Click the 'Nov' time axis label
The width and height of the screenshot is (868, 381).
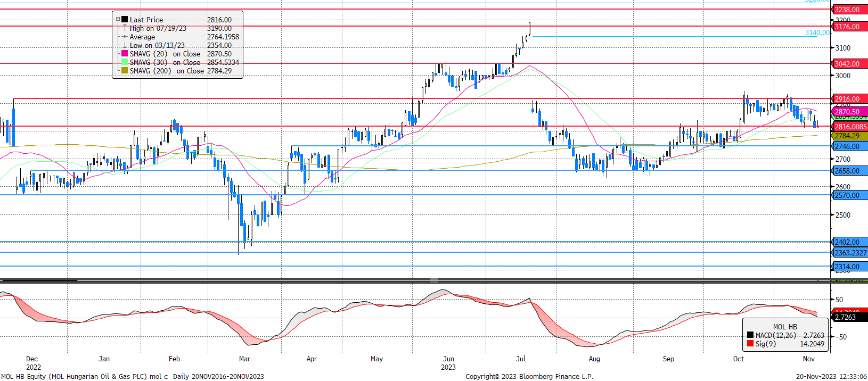click(x=809, y=359)
